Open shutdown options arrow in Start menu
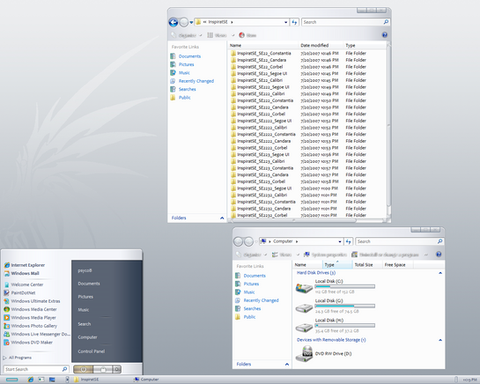This screenshot has width=480, height=384. [x=117, y=369]
